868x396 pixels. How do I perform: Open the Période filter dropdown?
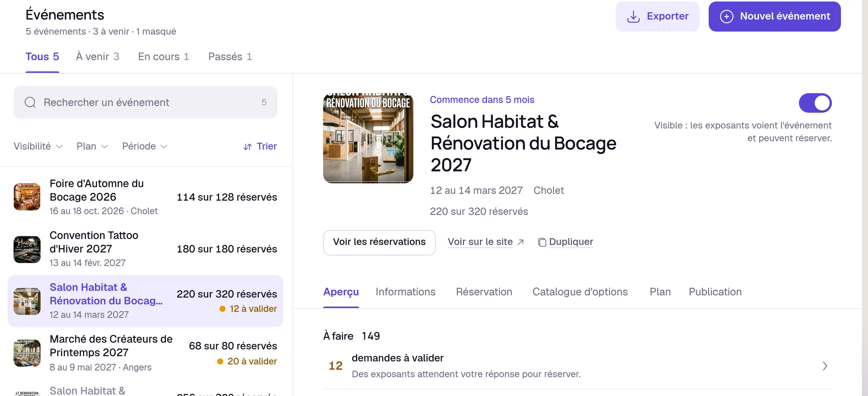coord(145,146)
